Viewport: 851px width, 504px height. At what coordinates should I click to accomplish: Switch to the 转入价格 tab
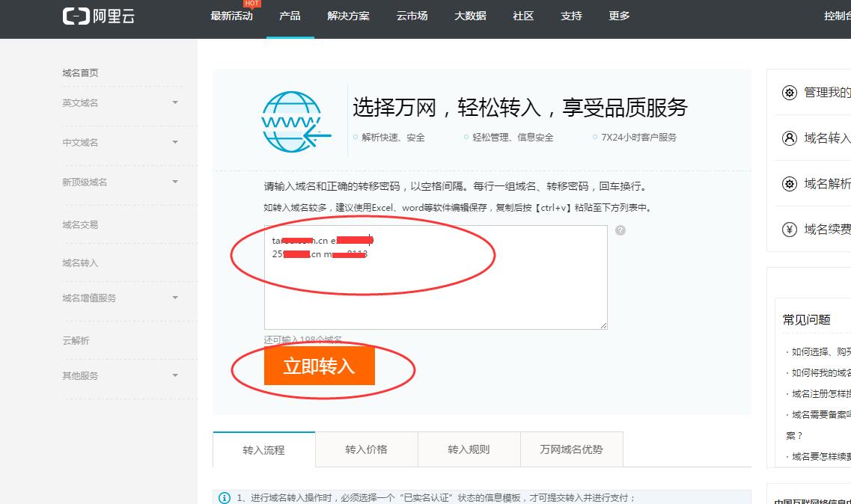(x=366, y=449)
